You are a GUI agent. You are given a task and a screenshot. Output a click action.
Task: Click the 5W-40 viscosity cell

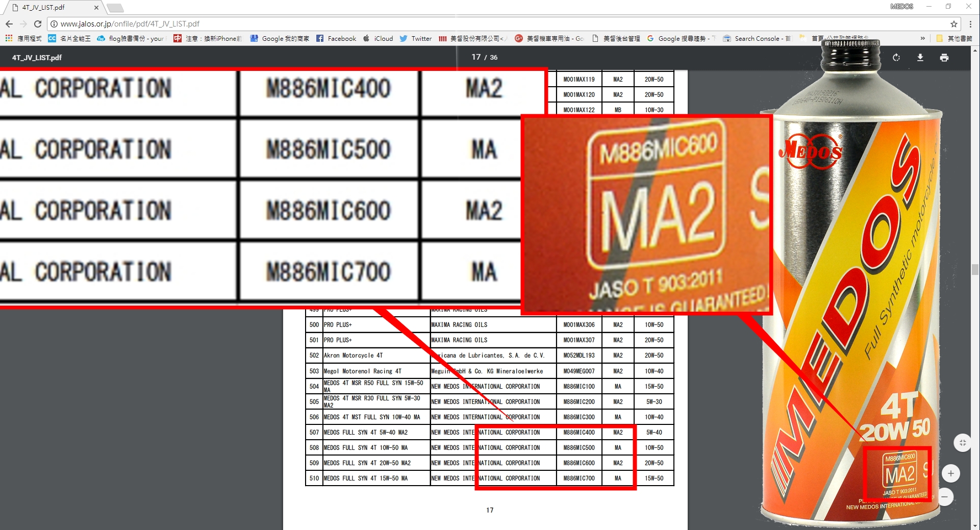pyautogui.click(x=654, y=433)
